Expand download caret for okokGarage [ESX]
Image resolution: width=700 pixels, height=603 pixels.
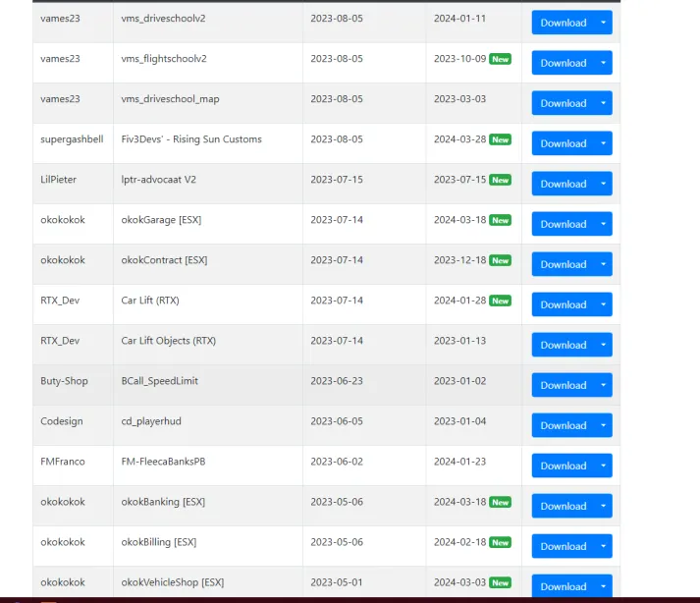point(603,224)
